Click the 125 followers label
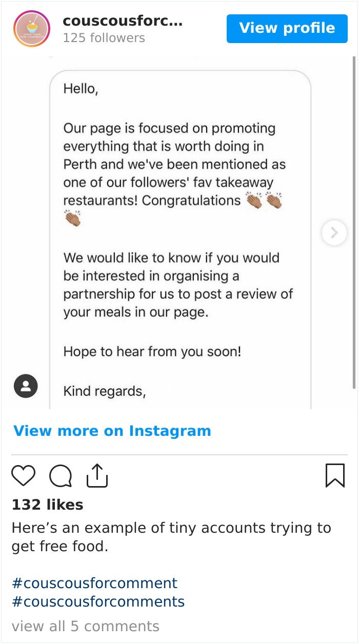359x644 pixels. tap(104, 38)
